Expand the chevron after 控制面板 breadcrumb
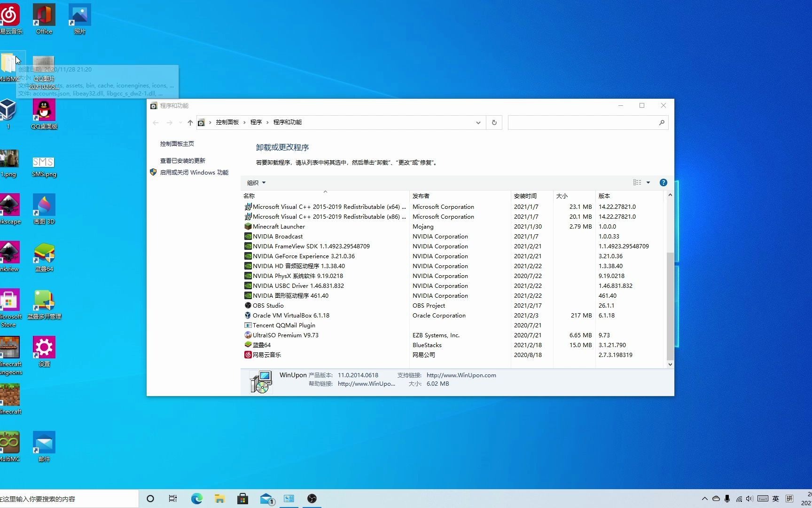Screen dimensions: 812x508 tap(244, 122)
